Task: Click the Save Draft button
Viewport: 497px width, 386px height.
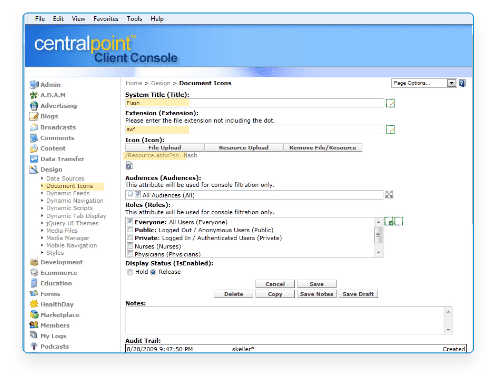Action: coord(358,294)
